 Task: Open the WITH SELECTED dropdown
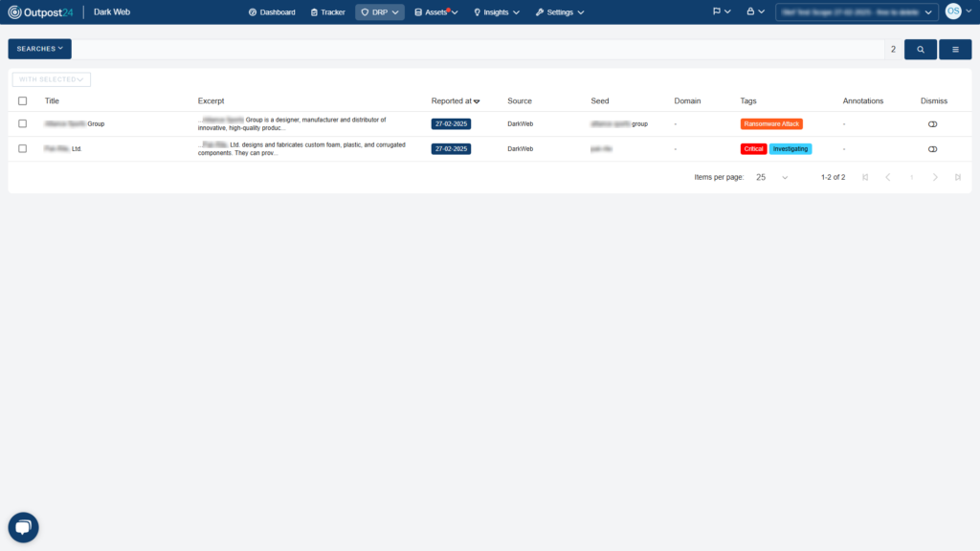52,79
